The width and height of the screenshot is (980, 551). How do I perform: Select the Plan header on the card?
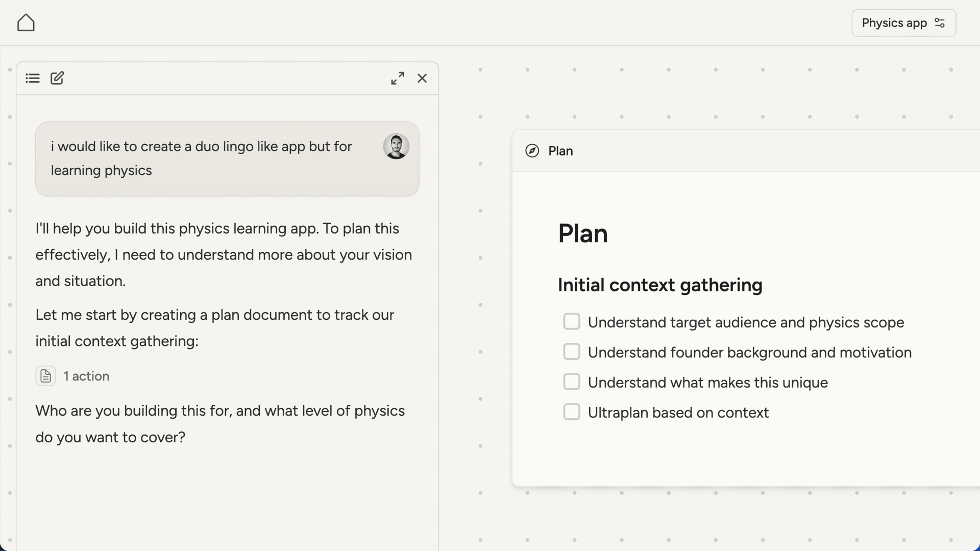click(560, 151)
